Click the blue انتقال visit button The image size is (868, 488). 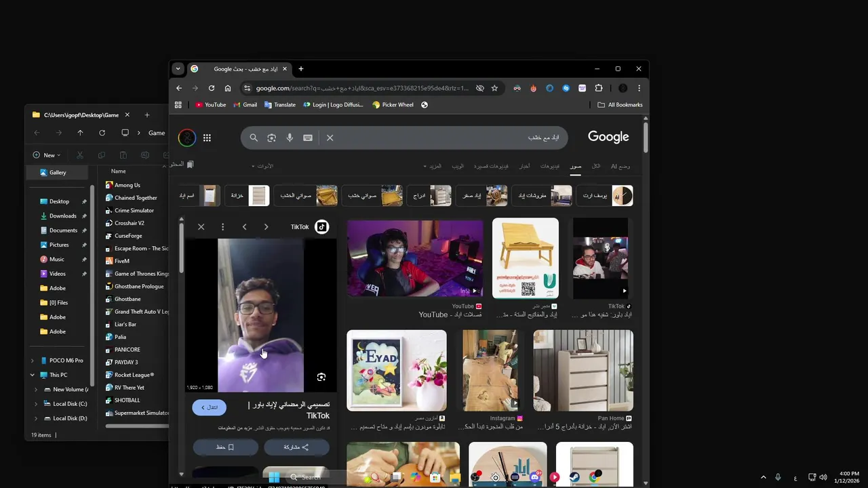coord(209,407)
